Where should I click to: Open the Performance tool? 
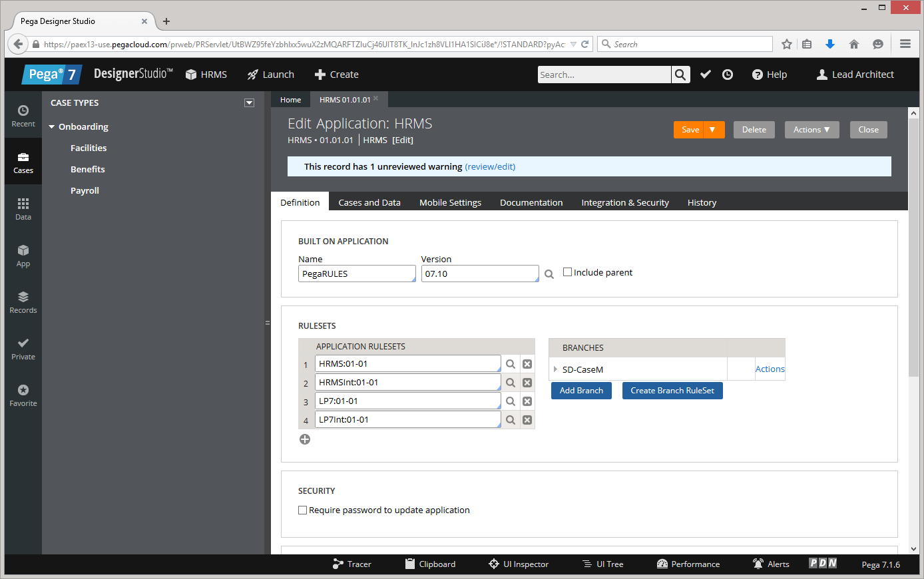coord(688,564)
